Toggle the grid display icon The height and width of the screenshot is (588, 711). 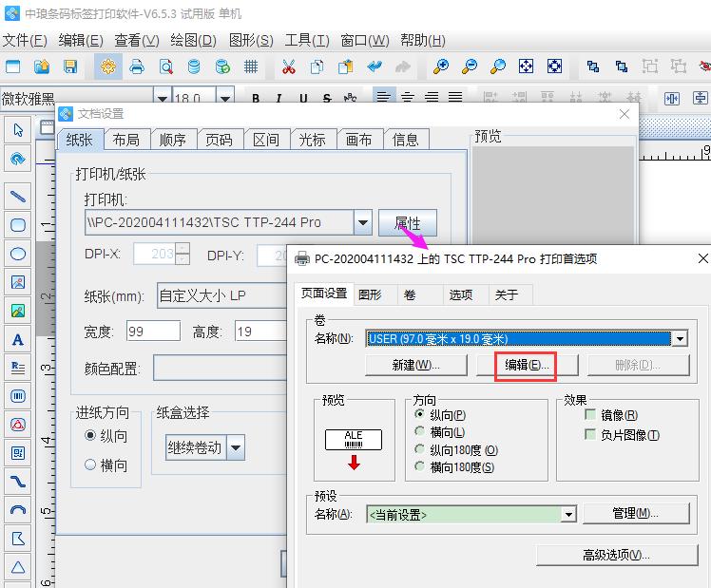point(251,66)
